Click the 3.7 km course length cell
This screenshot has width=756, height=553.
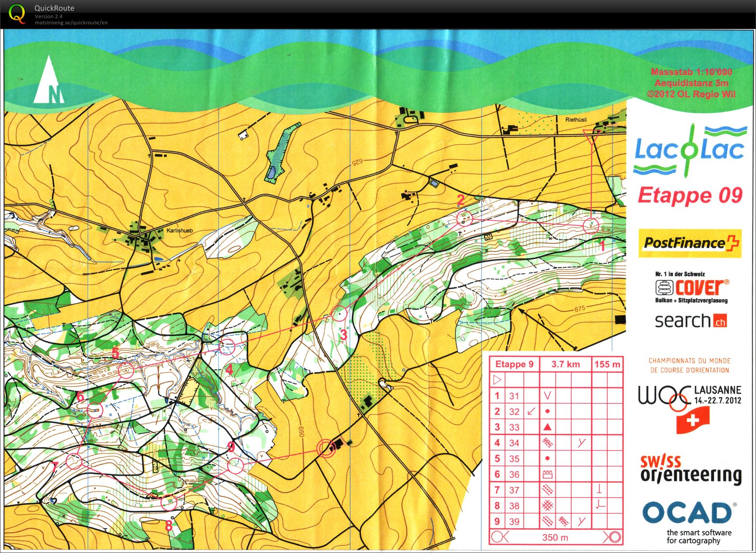[x=565, y=364]
